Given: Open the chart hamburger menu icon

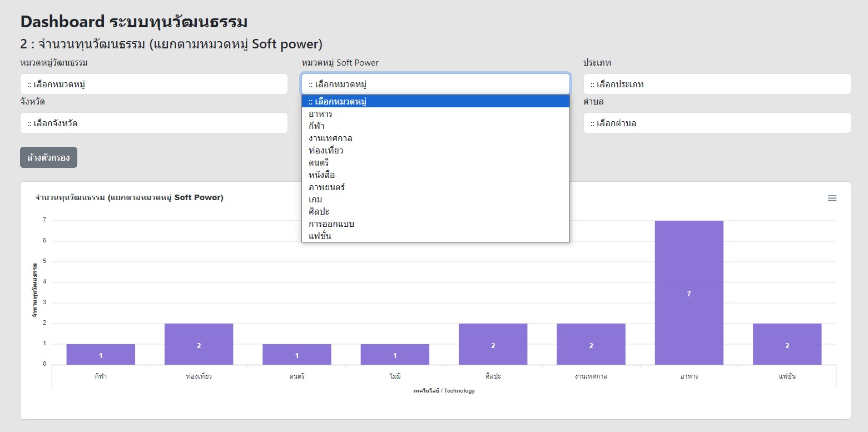Looking at the screenshot, I should tap(832, 198).
